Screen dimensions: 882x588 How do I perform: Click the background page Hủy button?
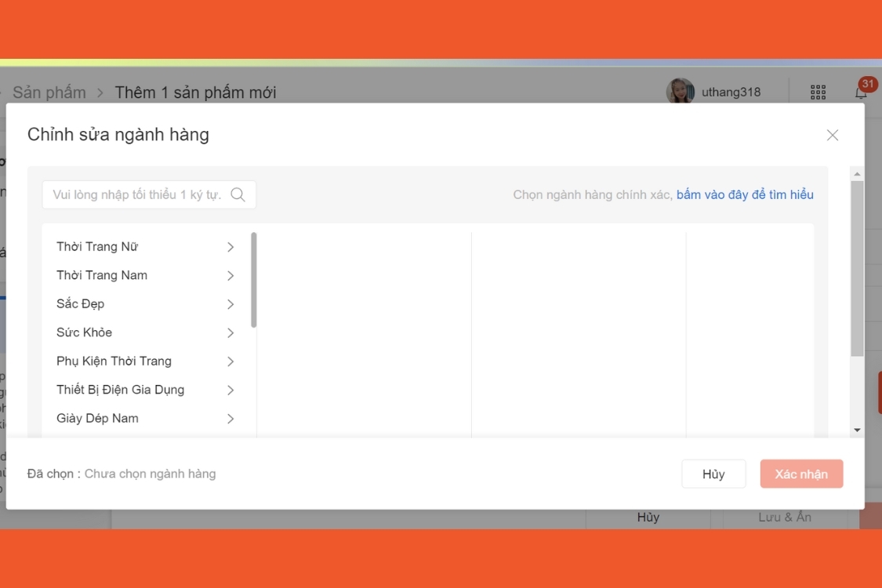pos(648,517)
